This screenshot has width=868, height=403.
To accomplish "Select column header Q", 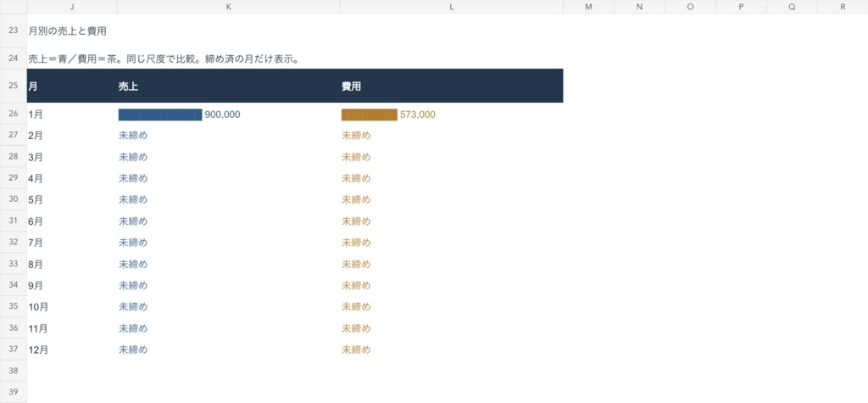I will 793,7.
